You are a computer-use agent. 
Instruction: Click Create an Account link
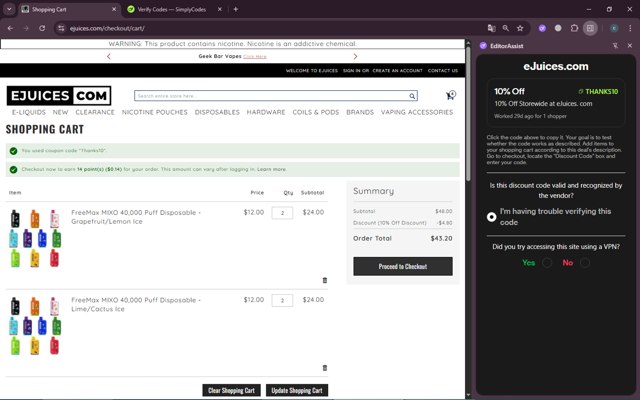coord(398,71)
